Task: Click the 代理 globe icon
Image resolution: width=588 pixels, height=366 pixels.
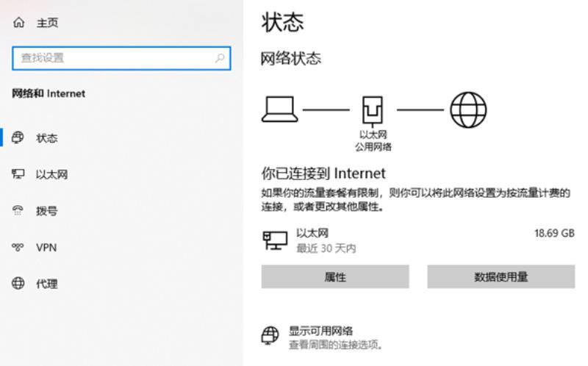Action: 18,283
